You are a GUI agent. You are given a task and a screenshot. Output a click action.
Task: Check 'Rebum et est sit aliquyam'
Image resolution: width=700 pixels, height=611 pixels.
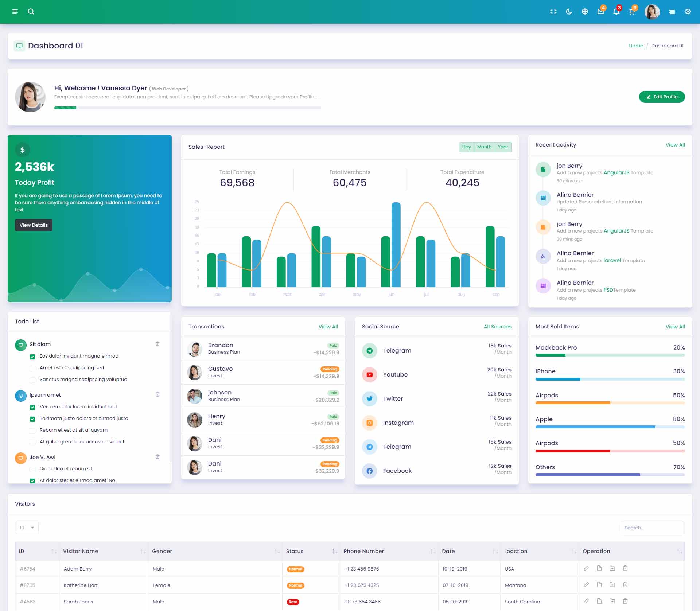click(32, 431)
